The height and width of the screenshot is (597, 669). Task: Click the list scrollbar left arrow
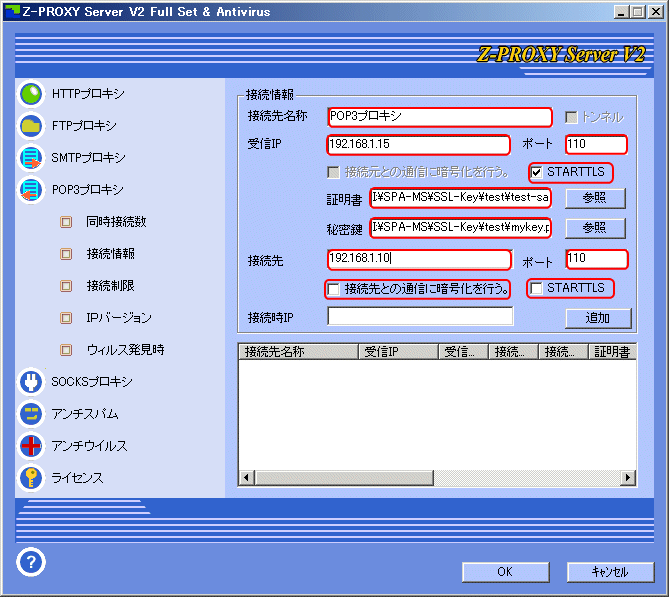[247, 477]
